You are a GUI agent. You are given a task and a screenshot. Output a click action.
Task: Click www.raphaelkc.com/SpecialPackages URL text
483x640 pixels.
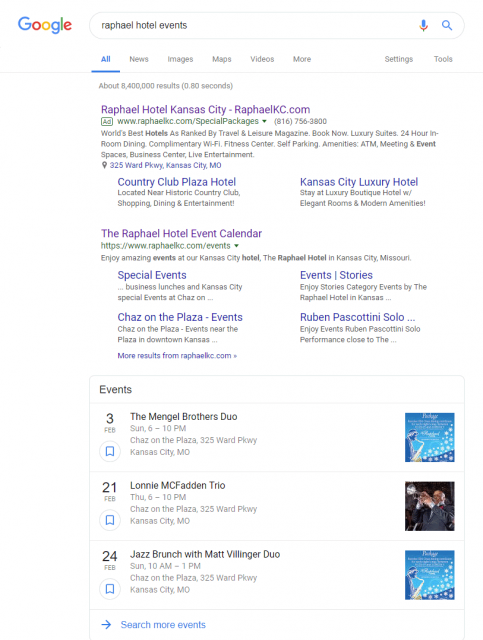point(188,121)
